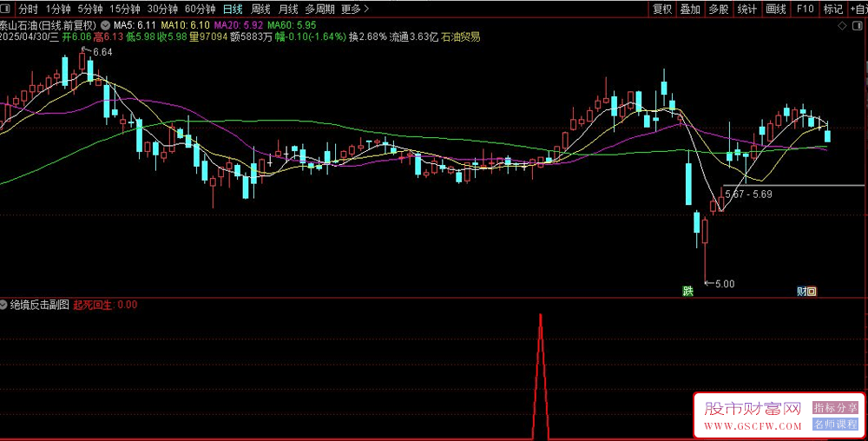Click the 泰山石油(日线.前复权) chart title

48,25
